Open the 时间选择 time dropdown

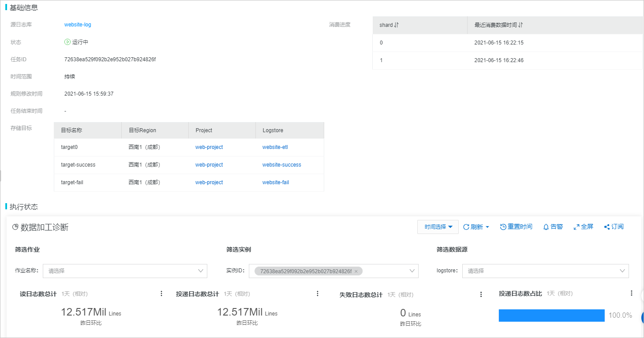[x=438, y=227]
